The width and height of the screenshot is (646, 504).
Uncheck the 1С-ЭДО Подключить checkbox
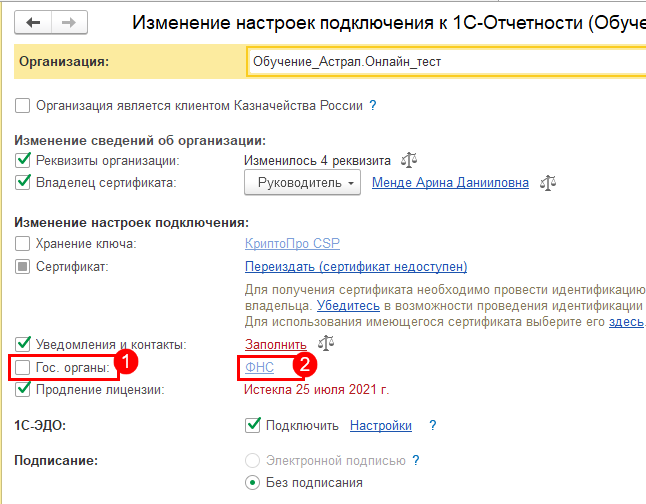coord(253,425)
